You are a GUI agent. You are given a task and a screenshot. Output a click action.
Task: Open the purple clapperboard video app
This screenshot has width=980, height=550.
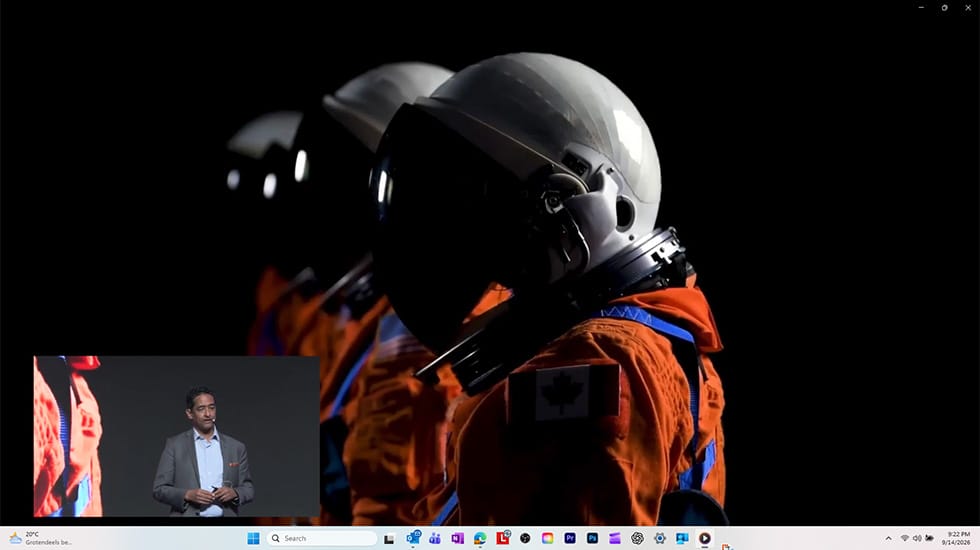[615, 538]
